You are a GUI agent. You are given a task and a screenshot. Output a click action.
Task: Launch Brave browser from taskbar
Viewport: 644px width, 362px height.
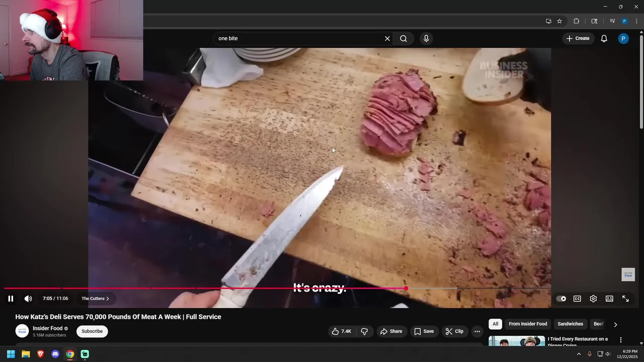coord(41,354)
